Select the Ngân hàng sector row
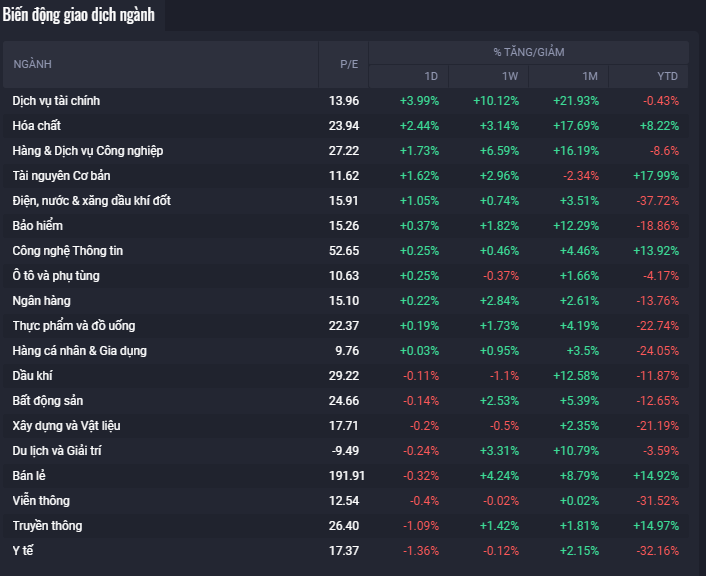The image size is (706, 576). coord(42,301)
